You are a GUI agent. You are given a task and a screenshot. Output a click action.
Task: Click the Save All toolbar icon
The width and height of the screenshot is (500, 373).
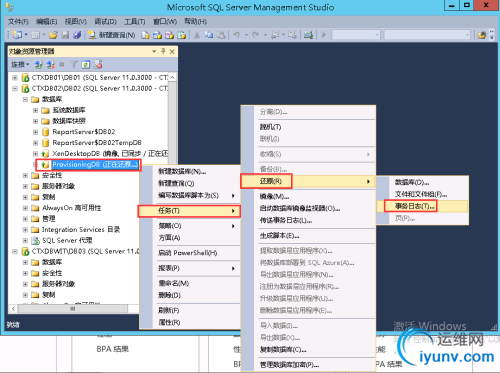coord(77,34)
